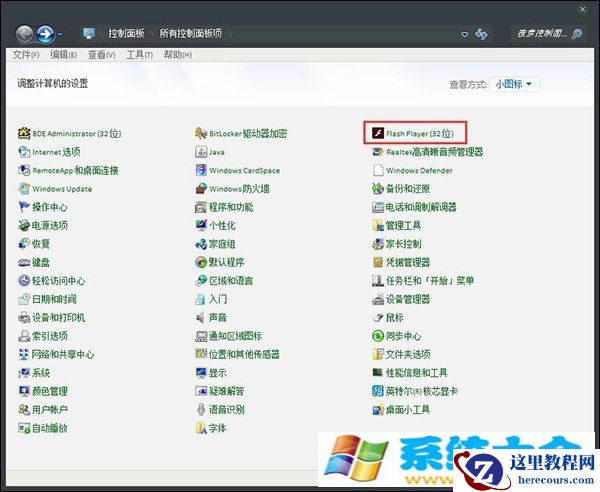600x492 pixels.
Task: Open the BitLocker驱动器加密 icon
Action: tap(201, 133)
